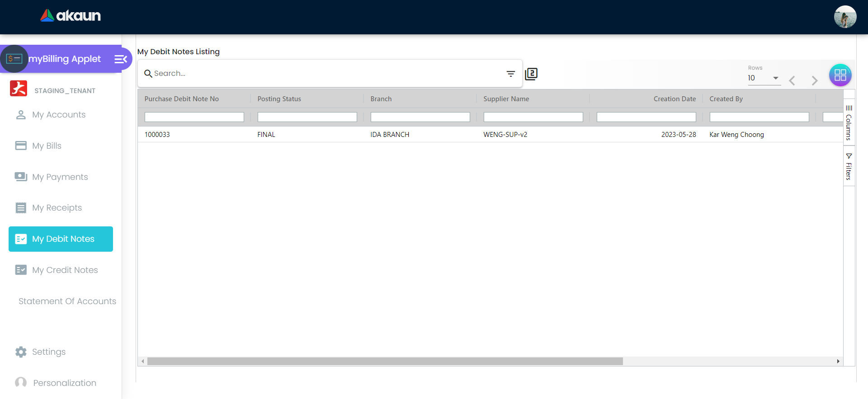The height and width of the screenshot is (399, 868).
Task: Go to next page arrow
Action: [815, 80]
